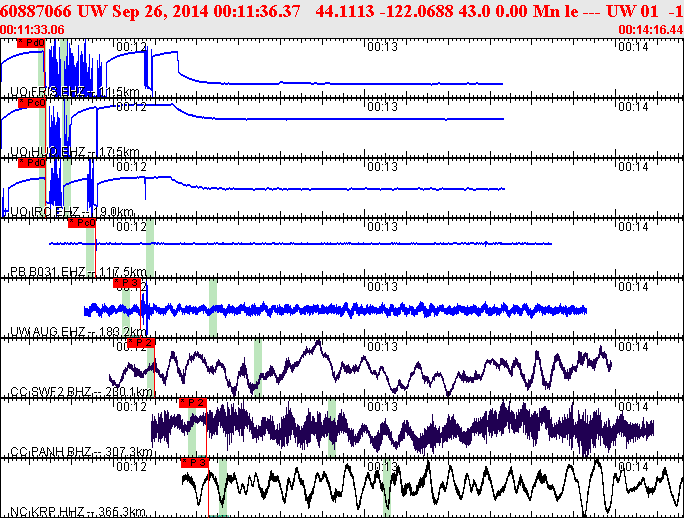The width and height of the screenshot is (684, 518).
Task: Select the red Pc0 pick flag on UO.HUO trace
Action: click(32, 103)
